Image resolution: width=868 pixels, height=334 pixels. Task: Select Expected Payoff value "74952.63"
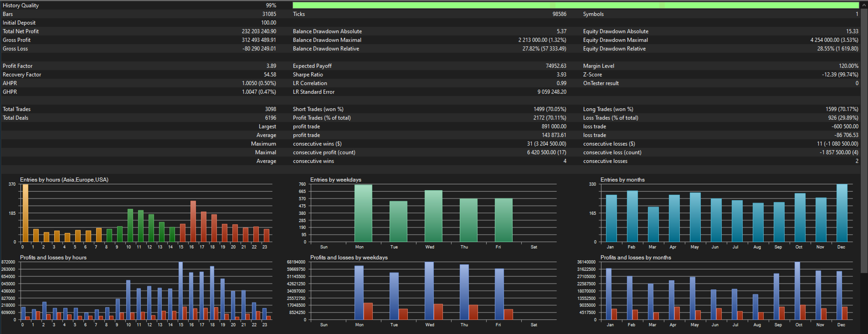click(556, 66)
